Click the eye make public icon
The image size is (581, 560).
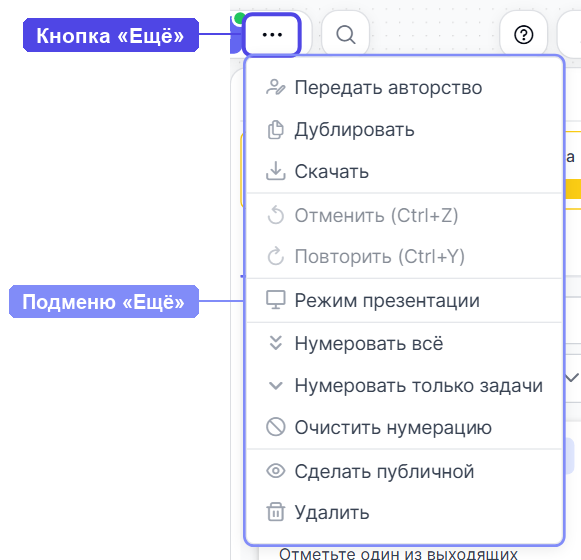[x=276, y=471]
